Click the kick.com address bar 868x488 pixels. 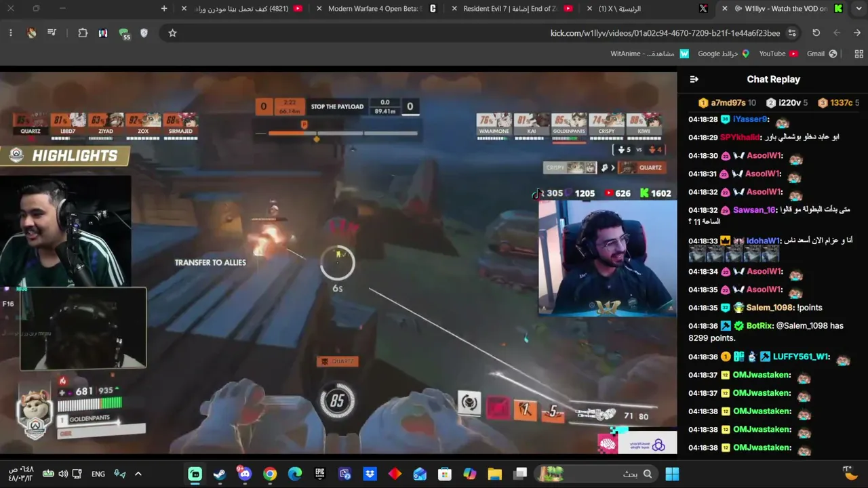tap(665, 33)
